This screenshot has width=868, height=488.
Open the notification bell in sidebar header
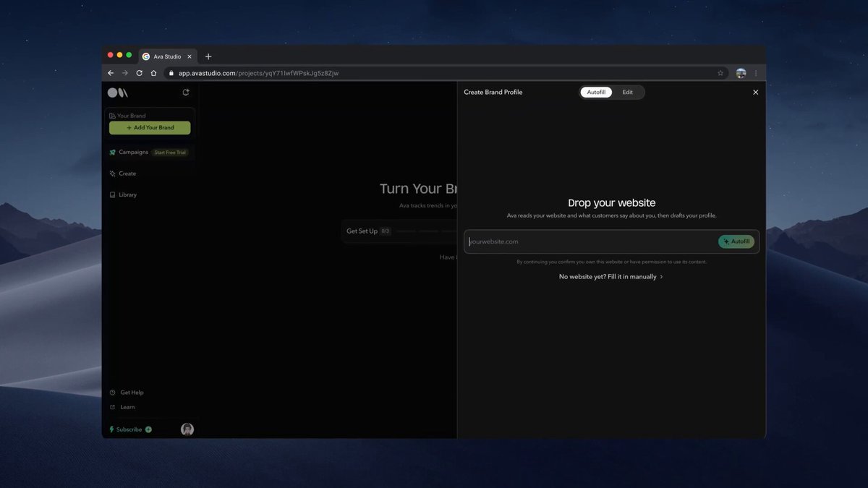click(x=186, y=93)
